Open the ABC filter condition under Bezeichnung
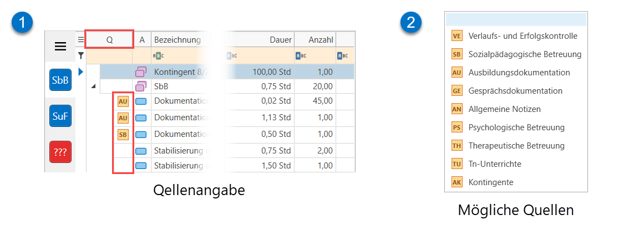 point(159,55)
